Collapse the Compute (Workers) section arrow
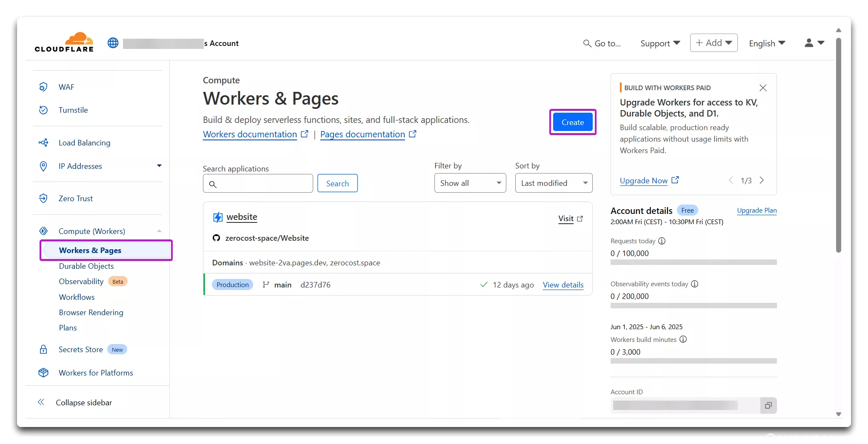This screenshot has height=444, width=868. point(159,231)
